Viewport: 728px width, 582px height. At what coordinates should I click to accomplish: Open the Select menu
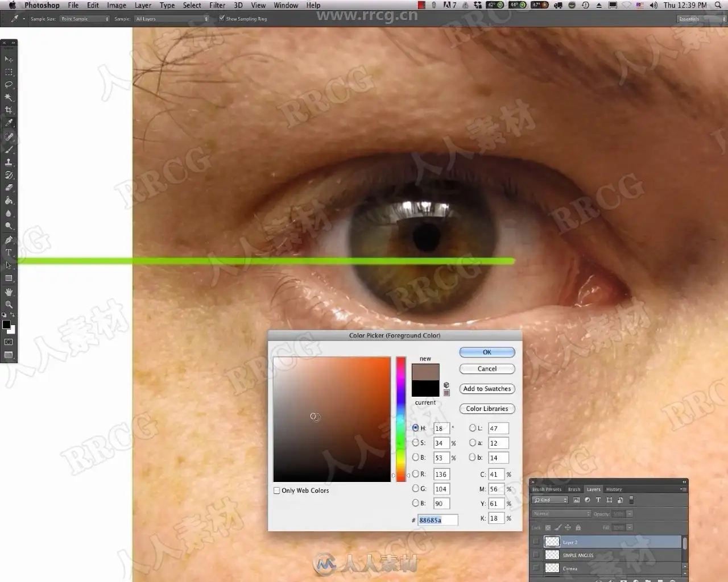click(x=192, y=5)
